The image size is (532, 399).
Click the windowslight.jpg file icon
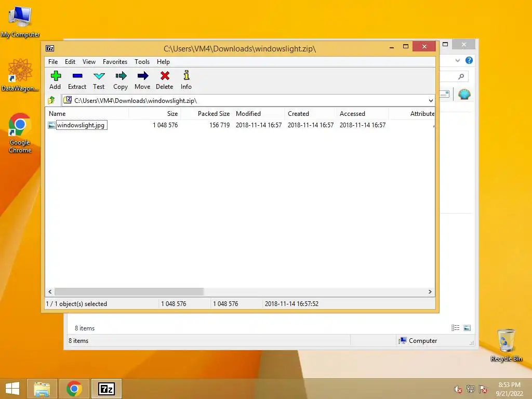coord(51,125)
